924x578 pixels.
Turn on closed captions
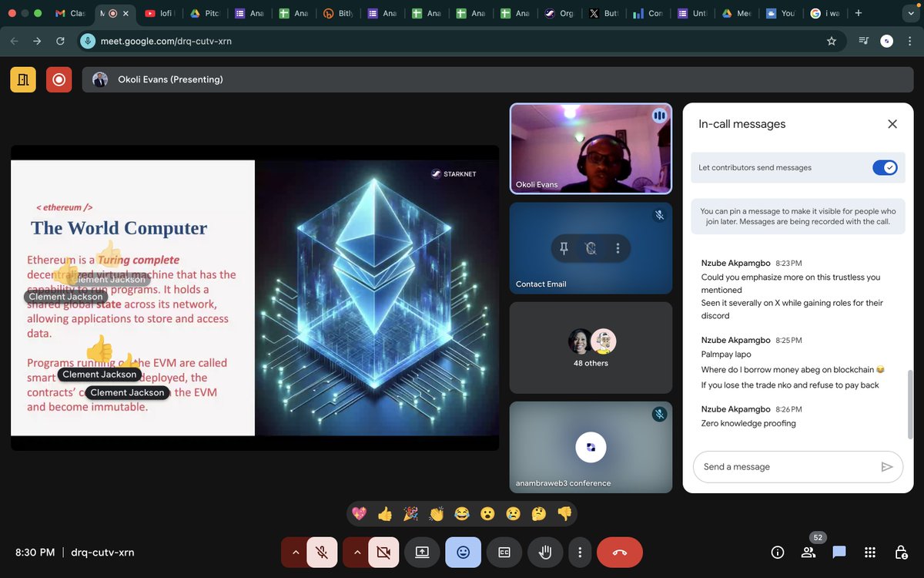pyautogui.click(x=504, y=552)
